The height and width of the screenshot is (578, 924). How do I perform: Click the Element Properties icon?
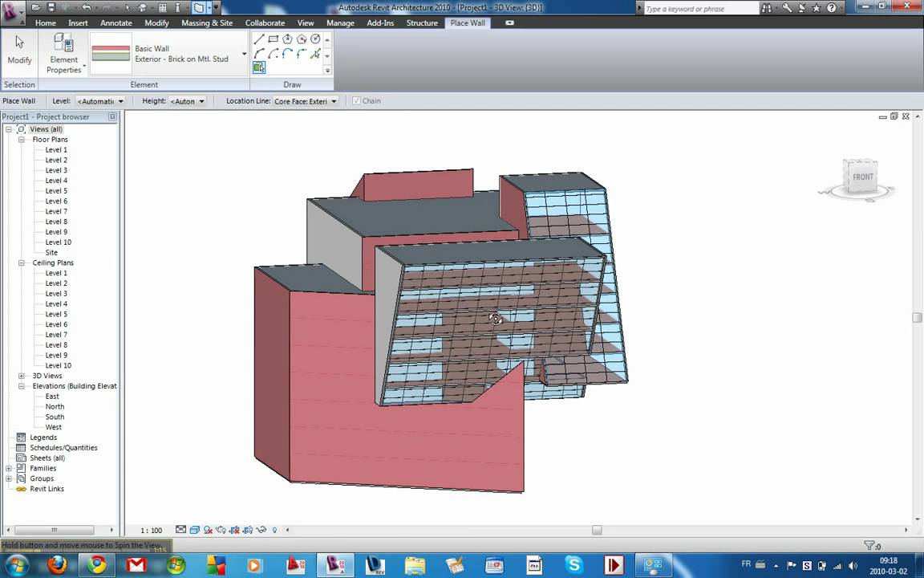click(63, 43)
